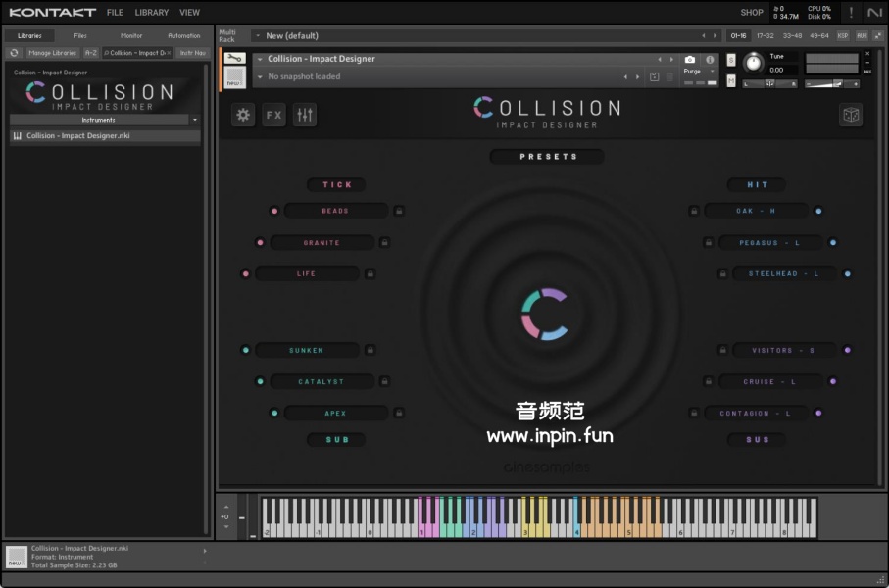Open the gear settings icon in Collision

[243, 115]
